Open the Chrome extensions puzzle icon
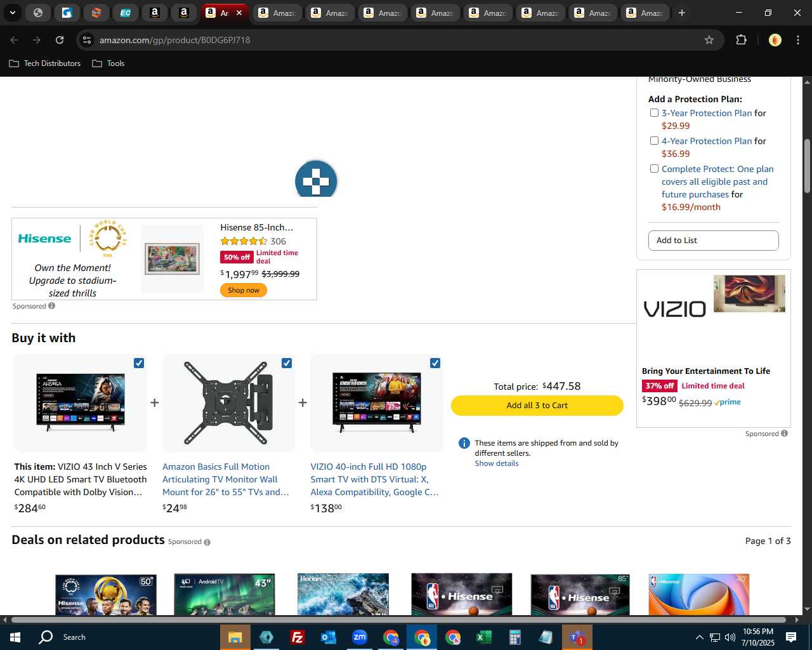 741,40
